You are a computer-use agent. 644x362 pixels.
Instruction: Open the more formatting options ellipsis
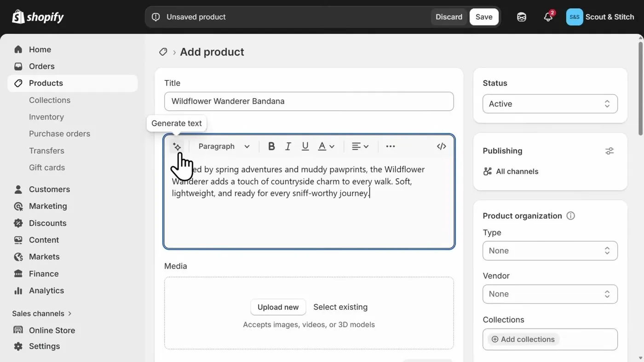[391, 146]
